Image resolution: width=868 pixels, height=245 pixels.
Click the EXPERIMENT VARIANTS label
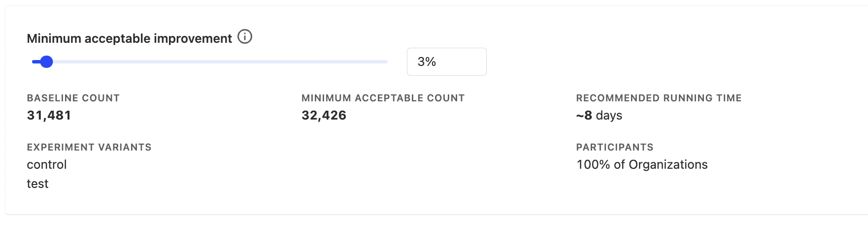(x=89, y=147)
